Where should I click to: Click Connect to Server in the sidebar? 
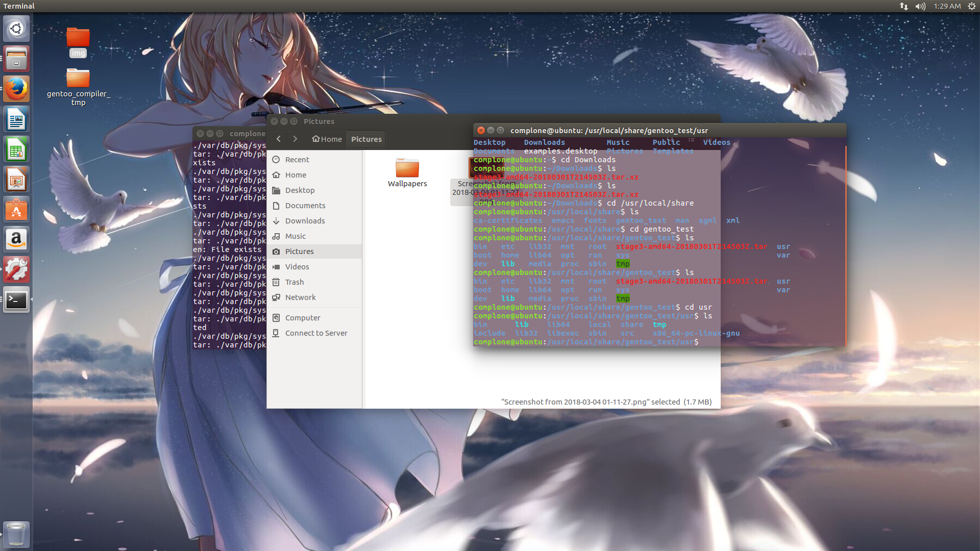point(315,333)
